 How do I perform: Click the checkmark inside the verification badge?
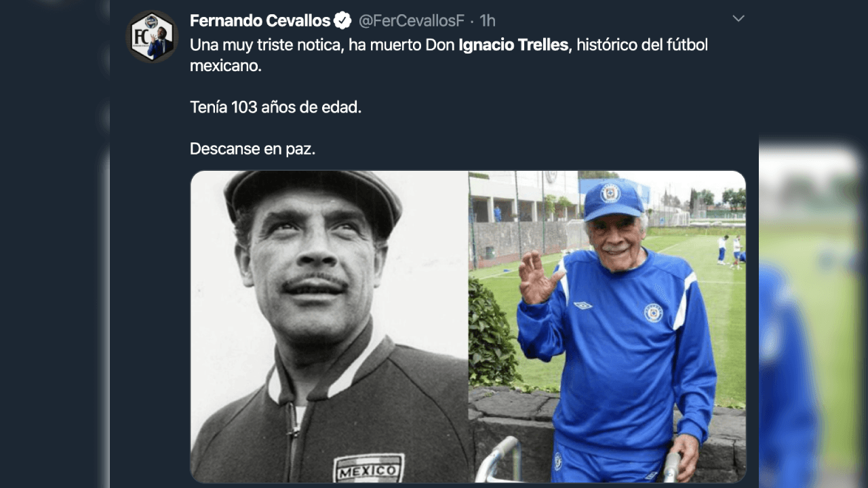click(x=342, y=20)
